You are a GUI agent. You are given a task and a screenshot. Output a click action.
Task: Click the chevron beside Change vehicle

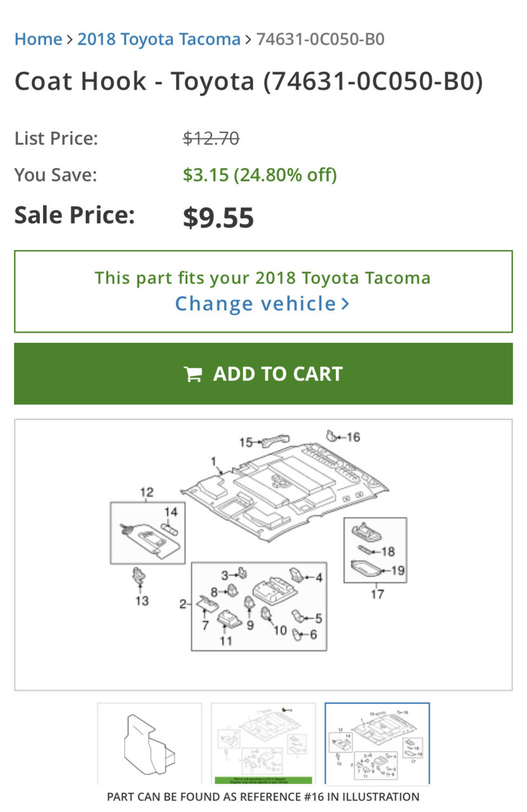coord(345,304)
